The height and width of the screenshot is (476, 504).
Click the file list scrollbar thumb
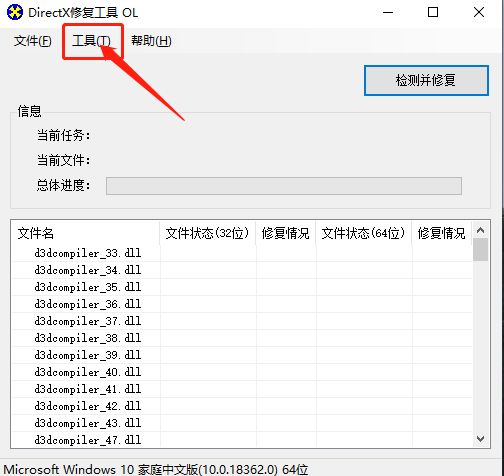click(x=480, y=249)
